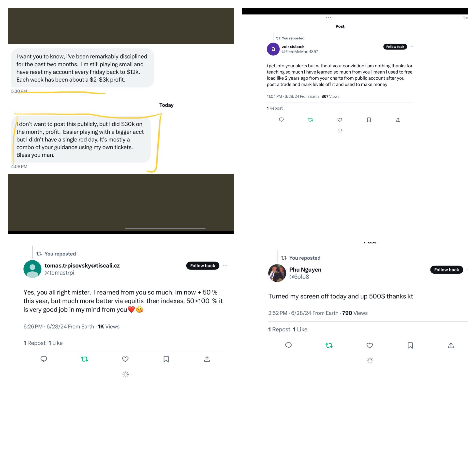Screen dimensions: 476x476
Task: Open the three-dot menu beside zoixxisback's Follow back button
Action: tap(411, 46)
